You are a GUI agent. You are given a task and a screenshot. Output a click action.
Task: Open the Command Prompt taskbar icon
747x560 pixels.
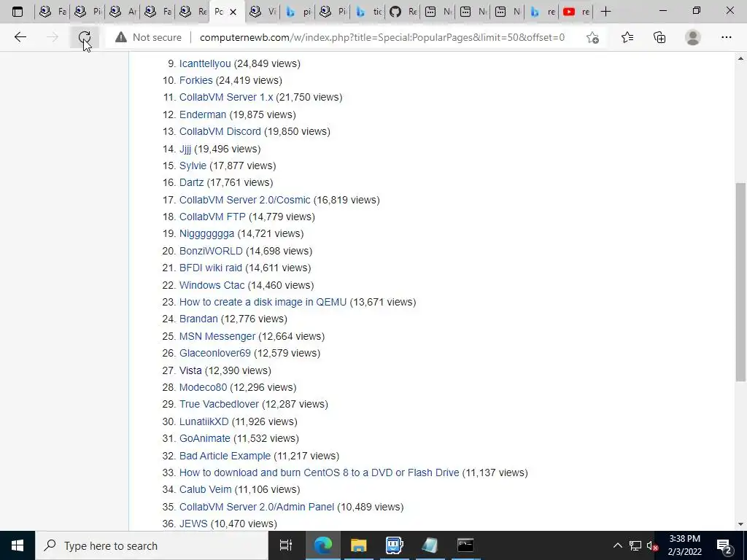(465, 545)
